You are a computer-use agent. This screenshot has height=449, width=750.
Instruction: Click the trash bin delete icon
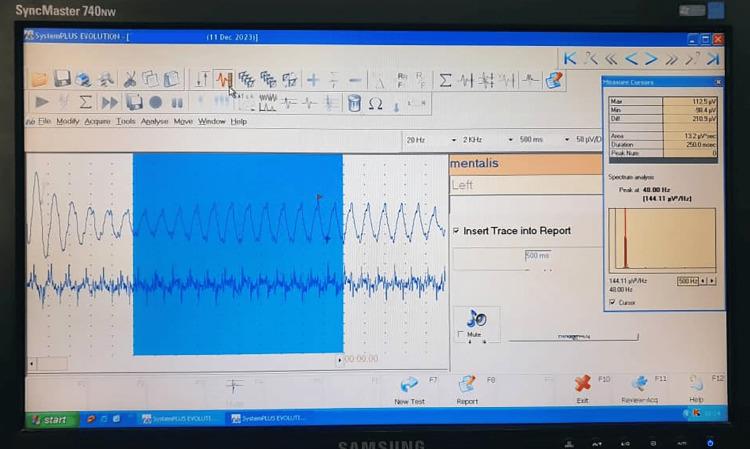tap(354, 103)
